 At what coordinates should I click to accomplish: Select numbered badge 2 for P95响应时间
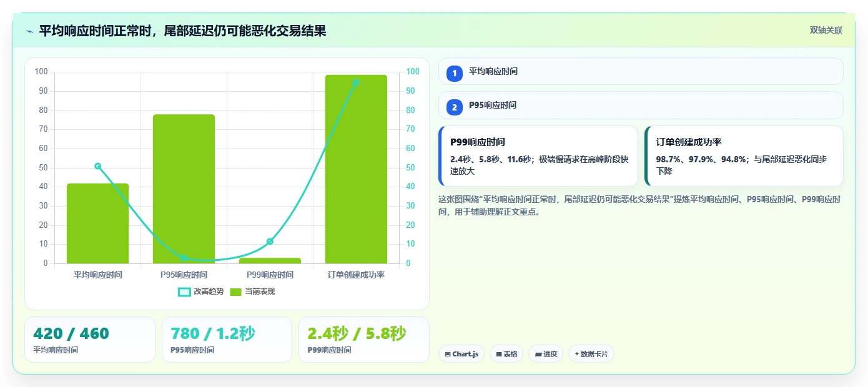[x=455, y=107]
